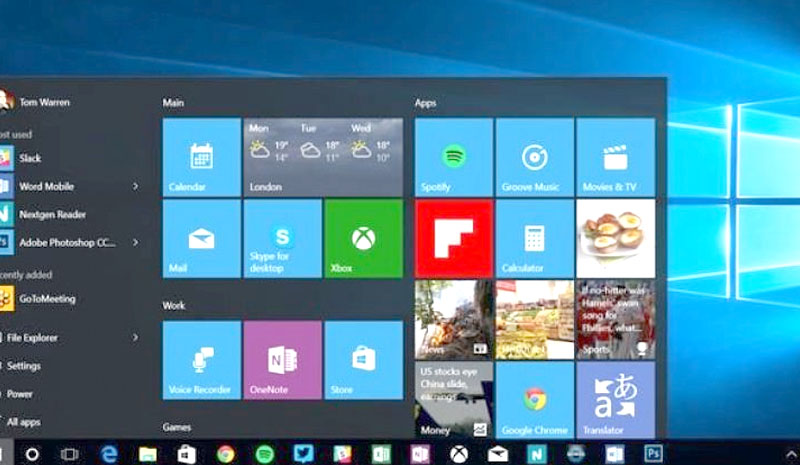
Task: Open the Sports live tile
Action: point(616,320)
